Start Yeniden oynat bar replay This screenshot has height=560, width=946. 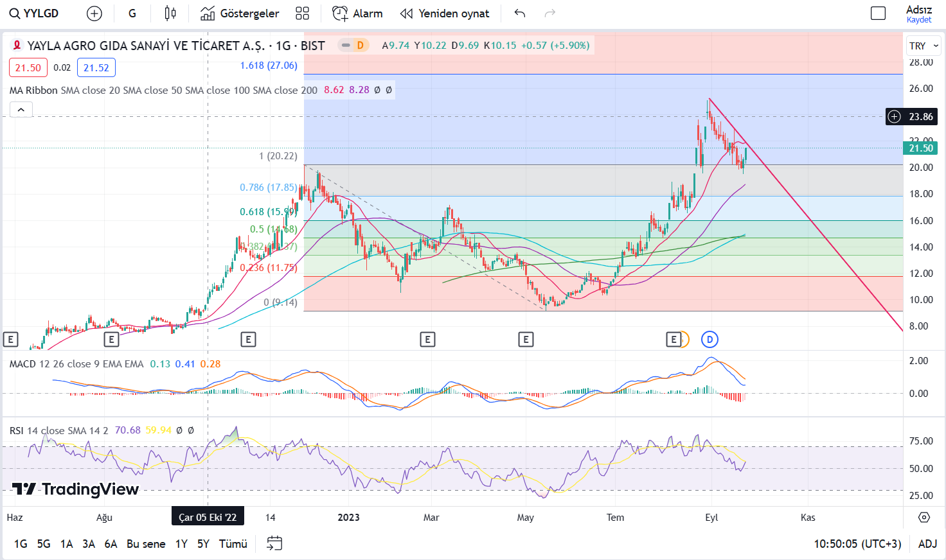click(445, 13)
